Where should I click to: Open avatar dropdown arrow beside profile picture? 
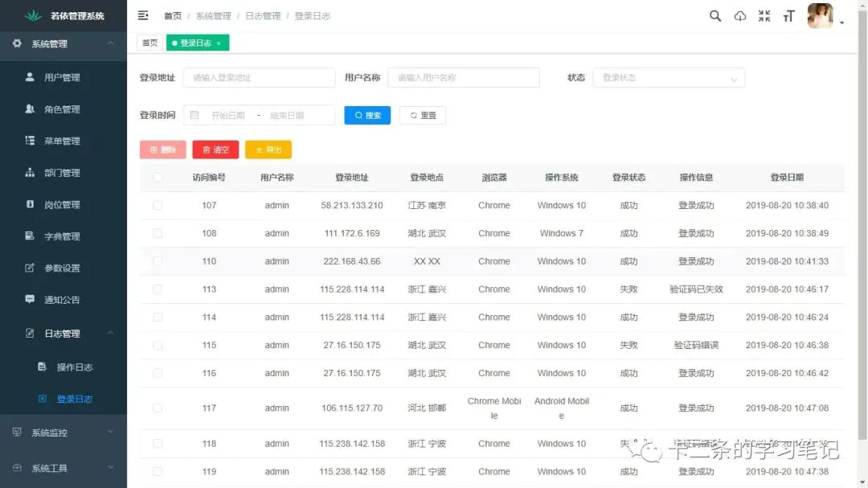pos(841,23)
